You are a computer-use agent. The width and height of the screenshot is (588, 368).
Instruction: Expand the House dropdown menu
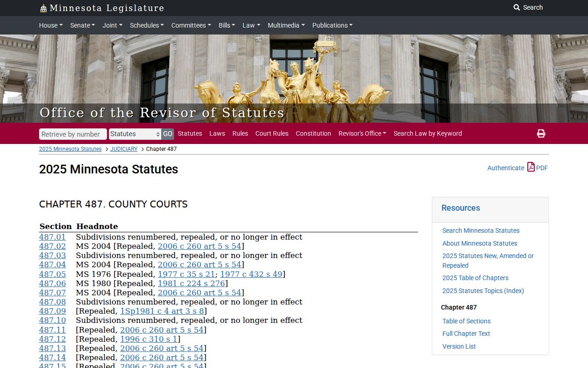51,25
